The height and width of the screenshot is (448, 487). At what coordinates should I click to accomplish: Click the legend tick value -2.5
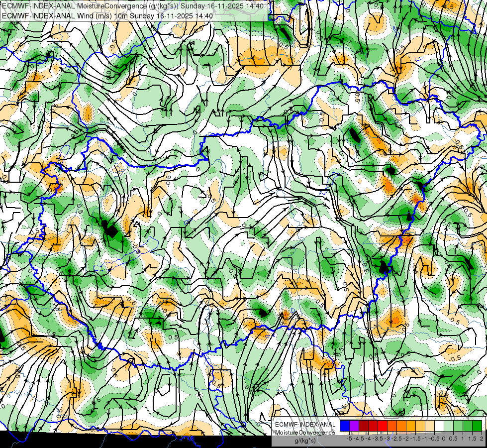(x=396, y=439)
